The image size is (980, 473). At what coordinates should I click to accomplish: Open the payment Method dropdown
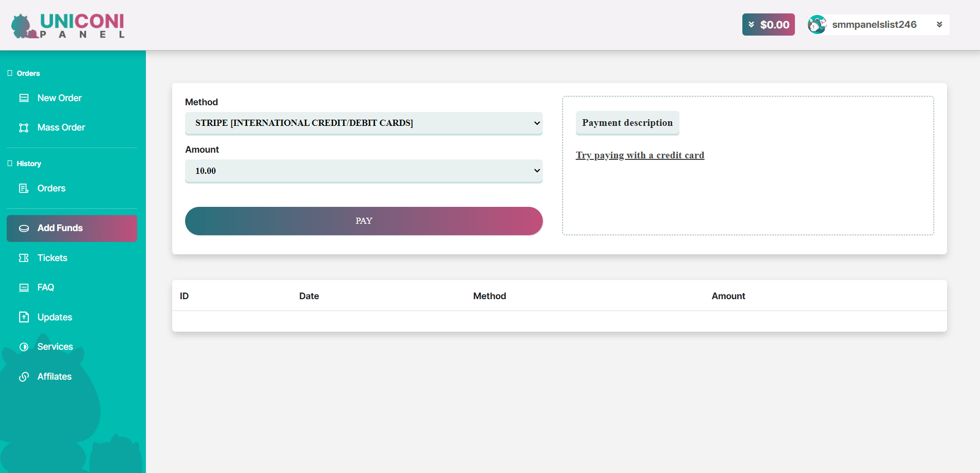click(363, 123)
